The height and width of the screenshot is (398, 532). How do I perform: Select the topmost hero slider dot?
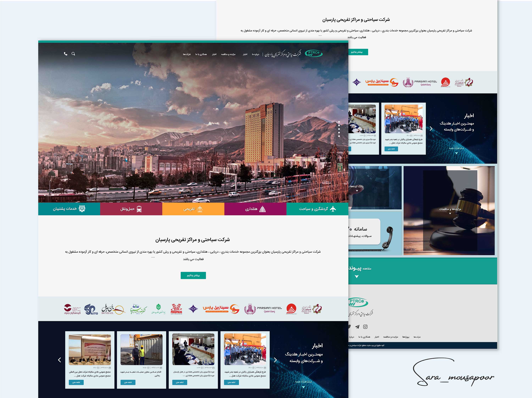pos(339,122)
